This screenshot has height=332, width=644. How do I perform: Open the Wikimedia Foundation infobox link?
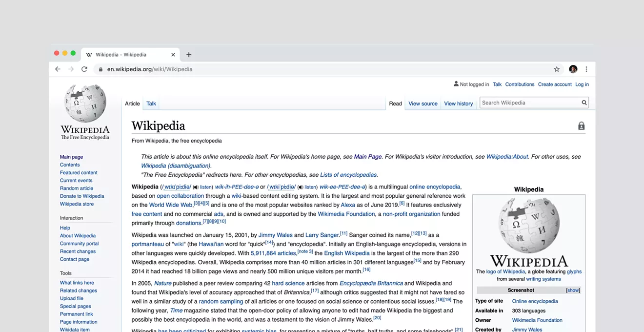point(537,320)
